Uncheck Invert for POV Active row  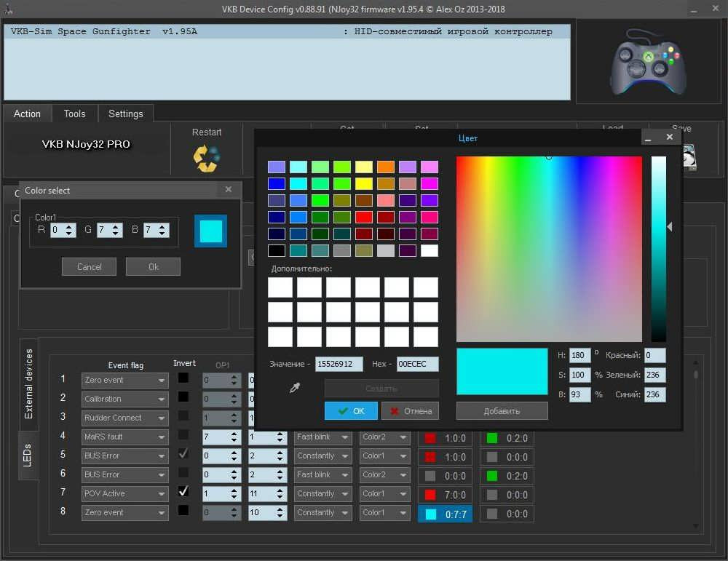pyautogui.click(x=183, y=491)
